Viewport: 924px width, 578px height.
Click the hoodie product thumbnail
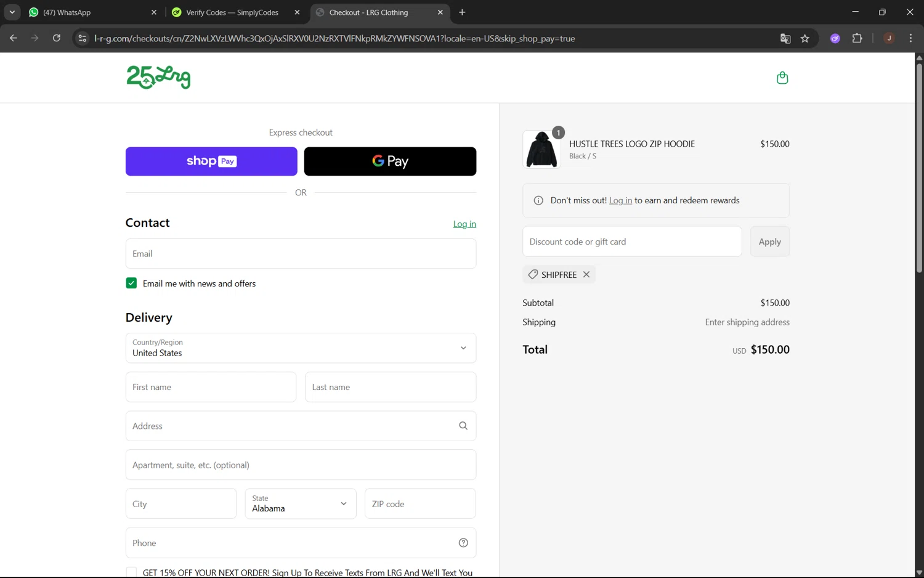[x=541, y=149]
